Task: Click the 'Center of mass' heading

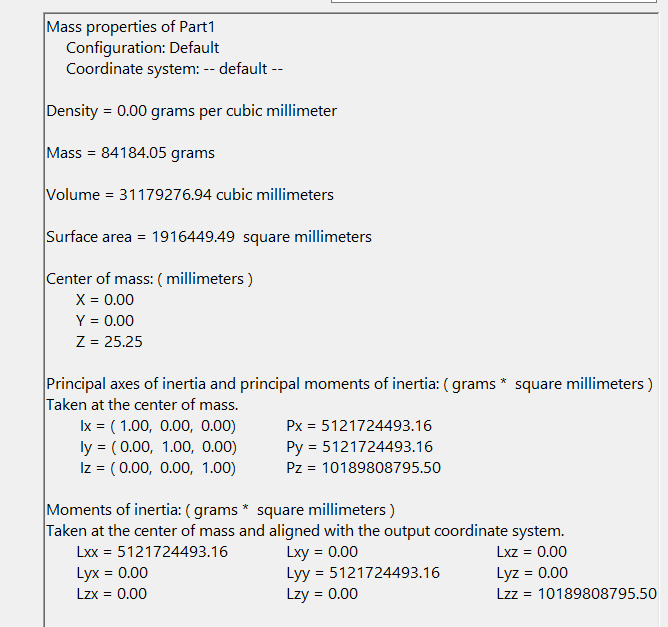Action: pos(149,279)
